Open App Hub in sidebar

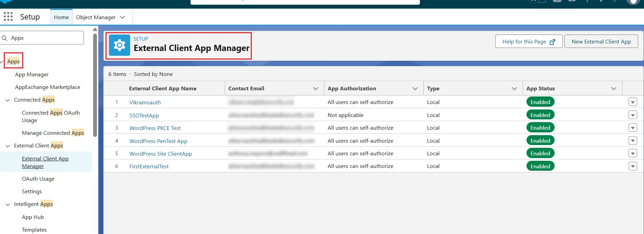pos(33,217)
